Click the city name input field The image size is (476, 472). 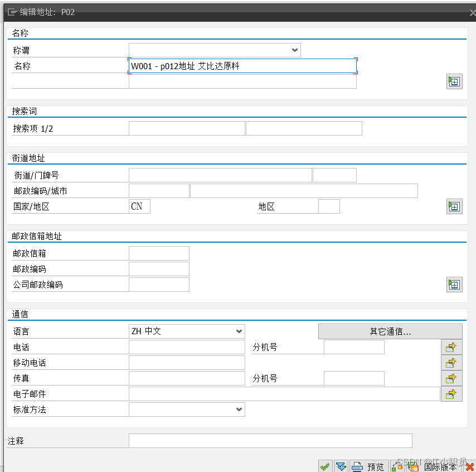pyautogui.click(x=304, y=191)
